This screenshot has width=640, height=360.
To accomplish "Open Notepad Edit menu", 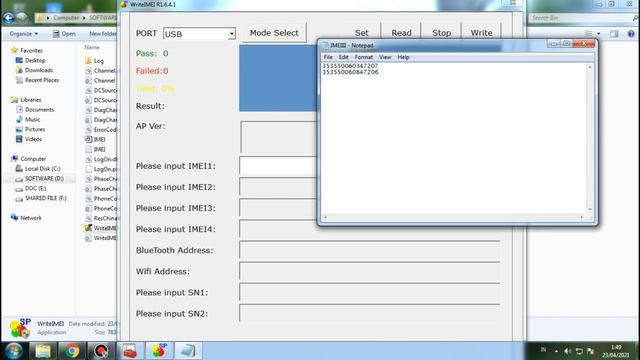I will (x=343, y=57).
